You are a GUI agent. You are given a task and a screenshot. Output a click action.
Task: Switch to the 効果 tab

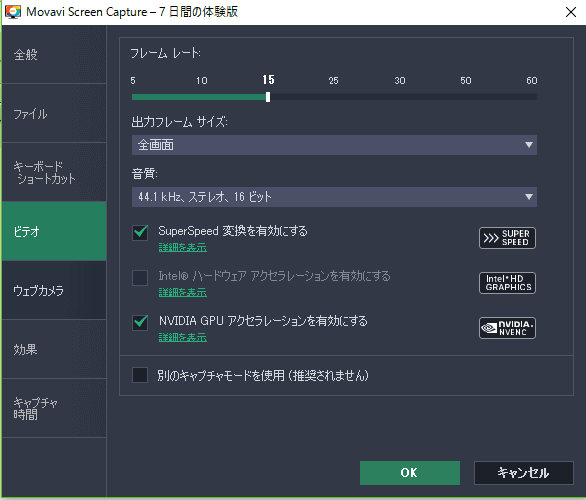tap(54, 349)
